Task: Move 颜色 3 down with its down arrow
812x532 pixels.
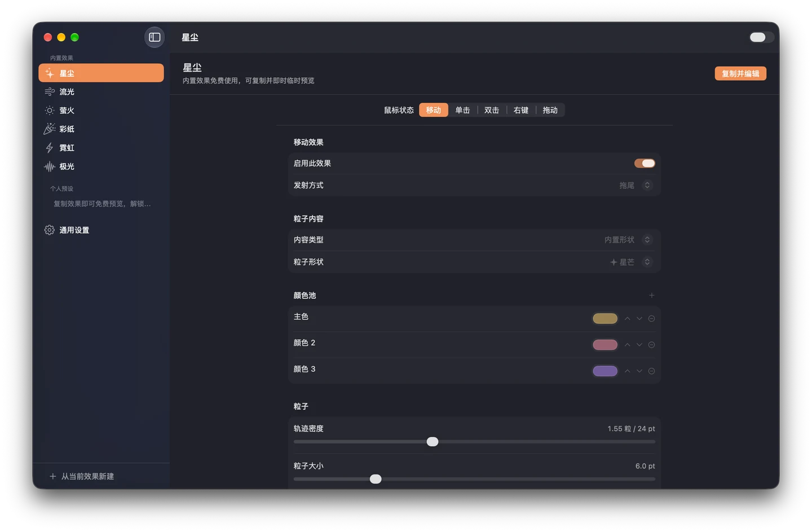Action: [639, 371]
